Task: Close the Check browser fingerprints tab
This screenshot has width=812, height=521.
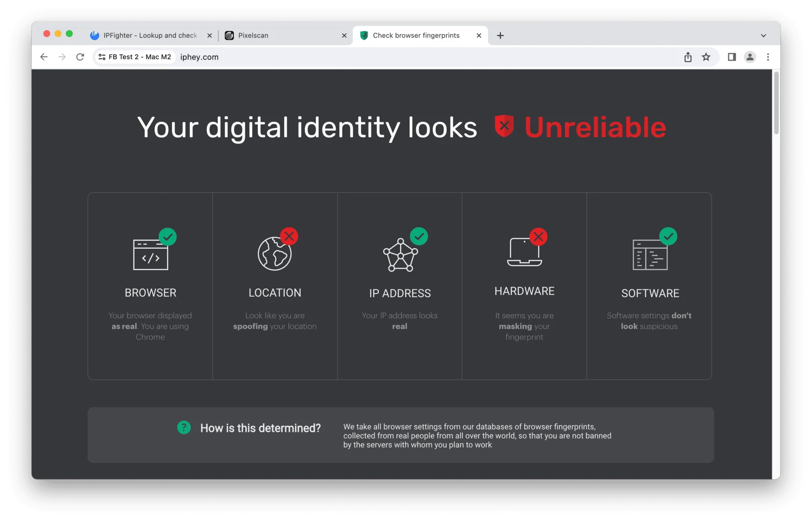Action: pyautogui.click(x=479, y=35)
